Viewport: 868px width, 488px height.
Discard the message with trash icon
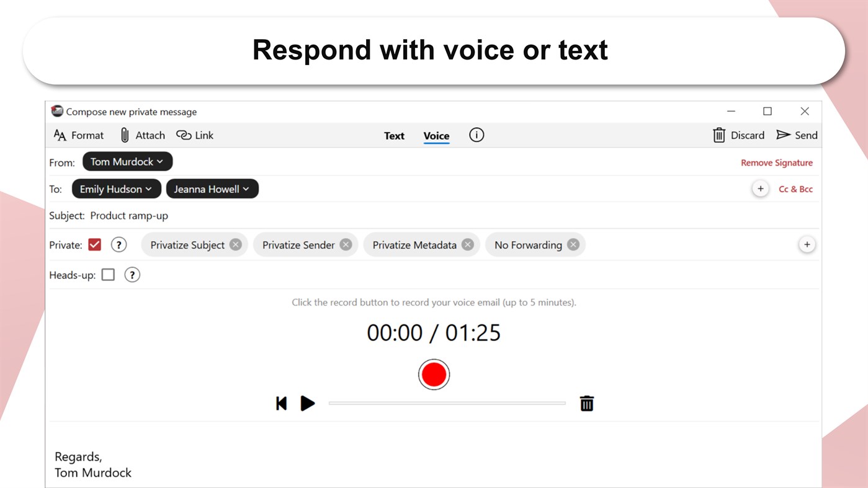[738, 135]
